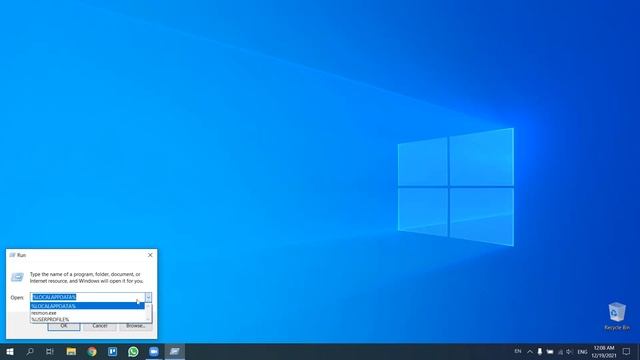Click the battery tray icon
640x360 pixels.
click(550, 351)
